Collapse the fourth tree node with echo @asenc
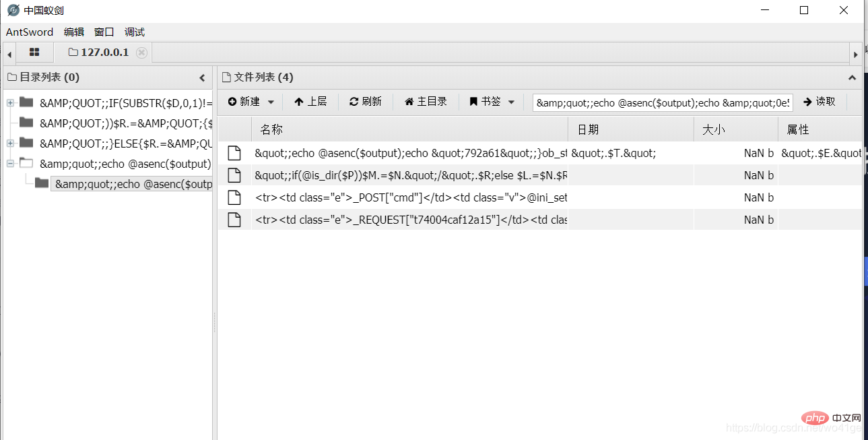The image size is (868, 440). [10, 163]
